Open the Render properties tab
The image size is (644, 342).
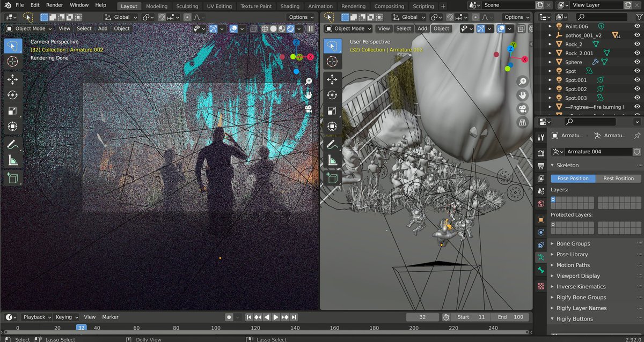[x=541, y=153]
